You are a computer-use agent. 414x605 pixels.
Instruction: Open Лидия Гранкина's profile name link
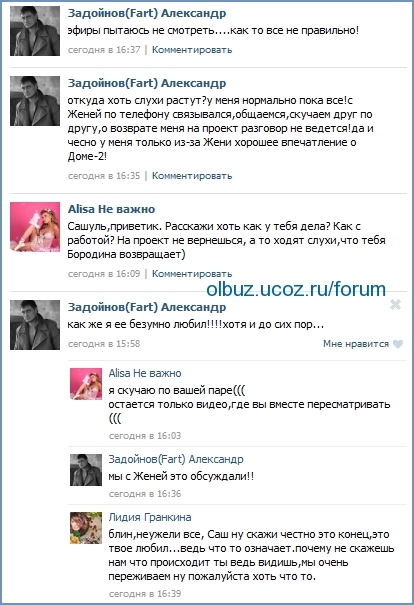(x=150, y=517)
